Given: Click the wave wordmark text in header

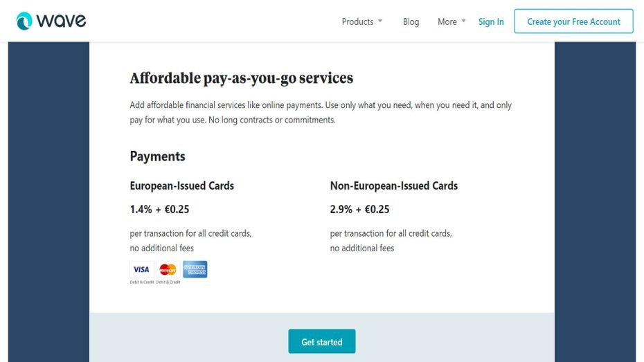Looking at the screenshot, I should coord(61,21).
